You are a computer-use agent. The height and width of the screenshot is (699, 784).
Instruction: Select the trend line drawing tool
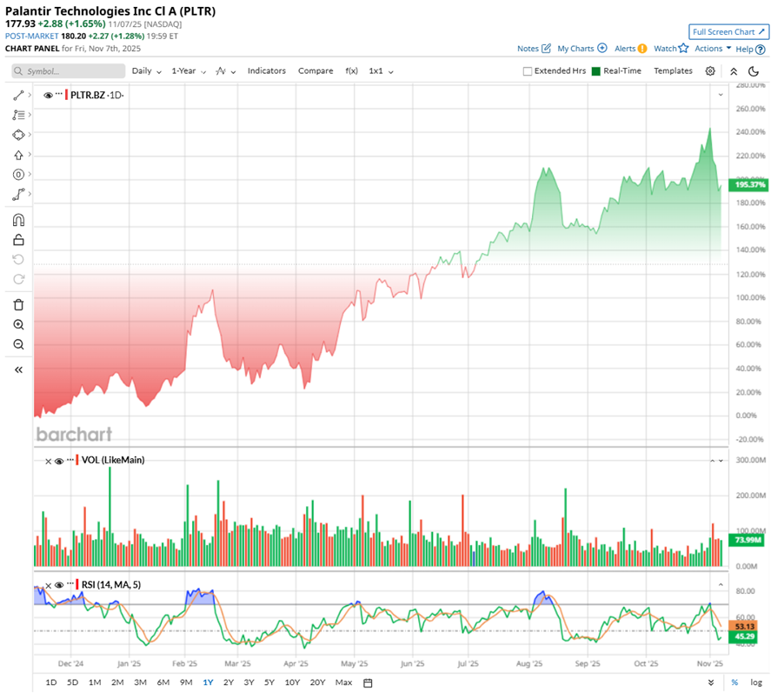[18, 95]
